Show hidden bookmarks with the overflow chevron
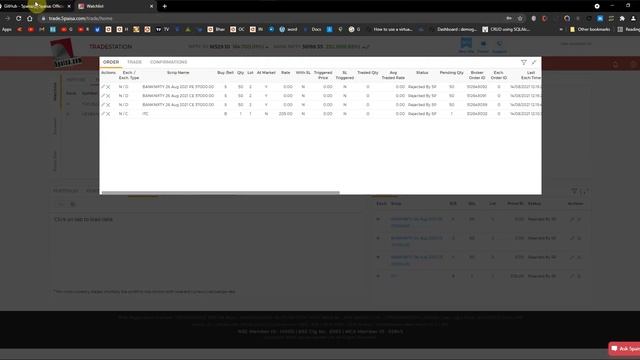This screenshot has width=640, height=360. click(561, 29)
